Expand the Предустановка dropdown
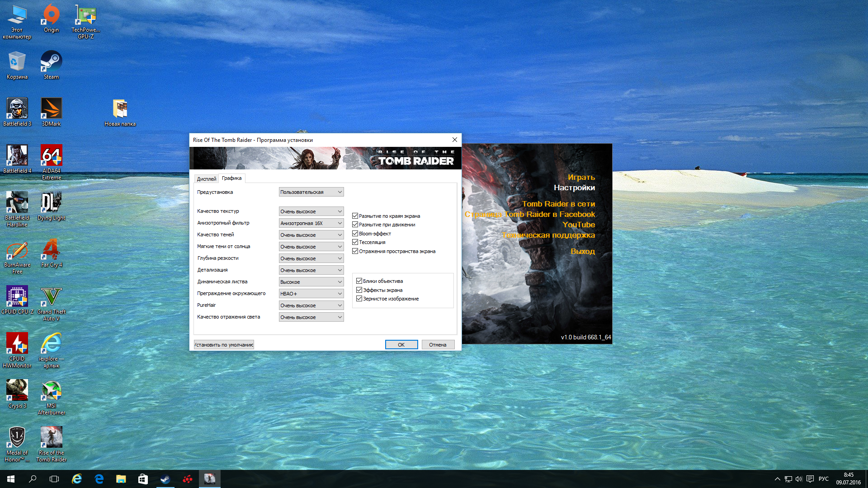The width and height of the screenshot is (868, 488). click(x=311, y=192)
